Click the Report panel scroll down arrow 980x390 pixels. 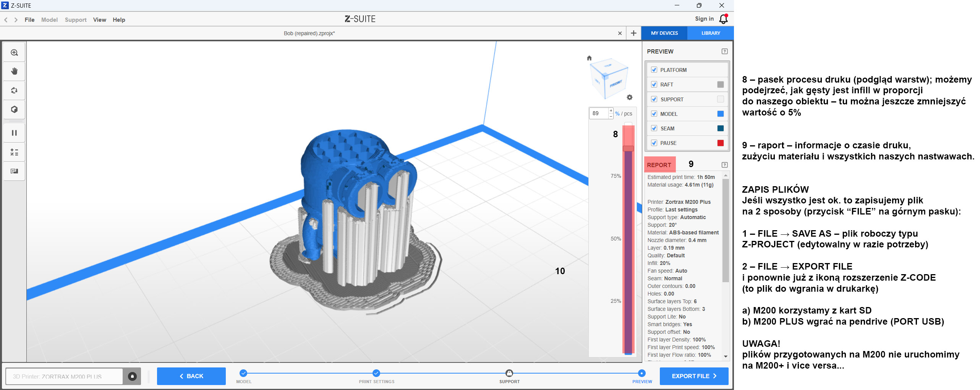coord(726,356)
